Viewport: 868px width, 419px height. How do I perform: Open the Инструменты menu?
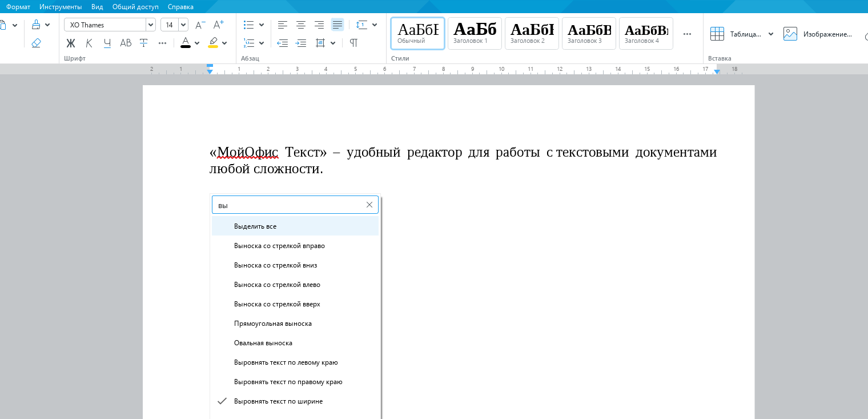point(61,7)
